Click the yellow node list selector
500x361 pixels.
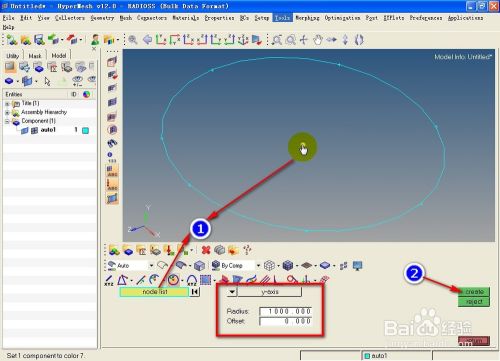(154, 292)
